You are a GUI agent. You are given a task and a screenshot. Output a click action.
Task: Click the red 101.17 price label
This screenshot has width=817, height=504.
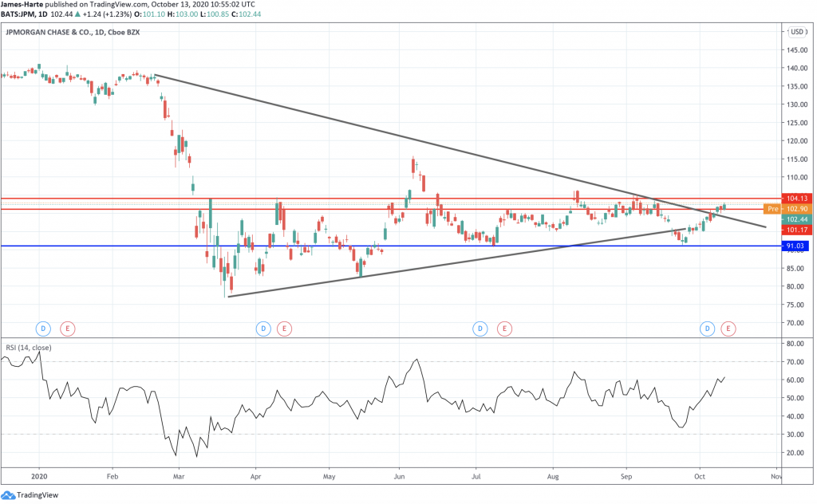(798, 228)
